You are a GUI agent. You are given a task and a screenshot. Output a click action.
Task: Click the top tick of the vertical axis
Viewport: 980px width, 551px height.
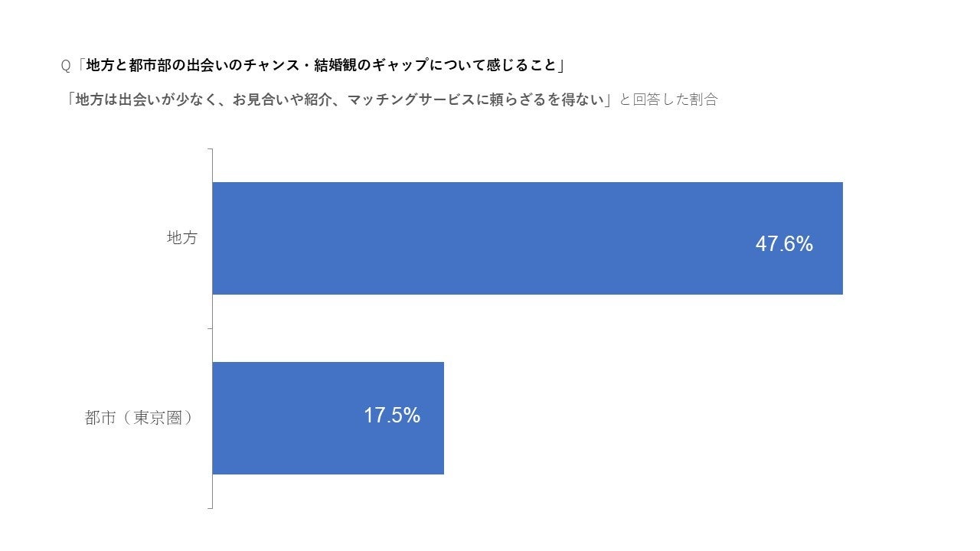[x=209, y=149]
